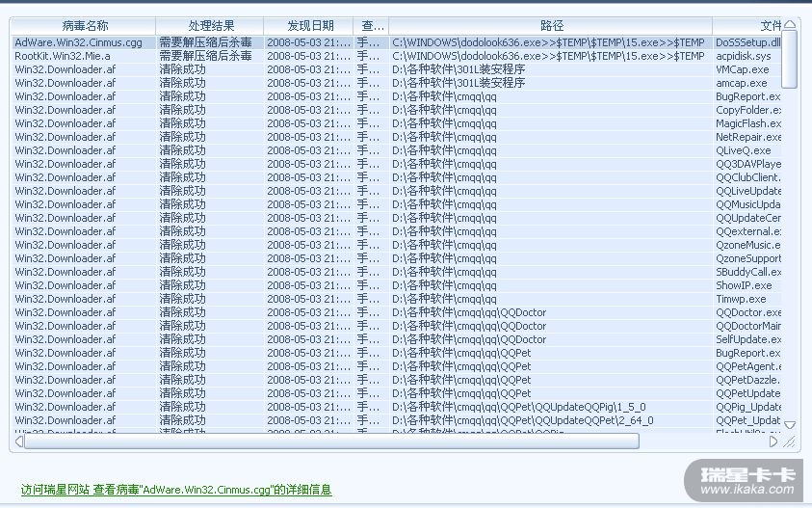Image resolution: width=812 pixels, height=508 pixels.
Task: Select file name VMCap.exe cell
Action: click(x=742, y=69)
